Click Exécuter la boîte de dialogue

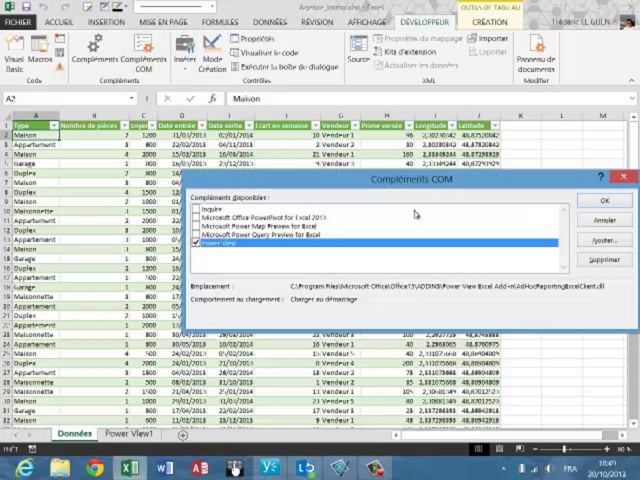click(x=284, y=67)
